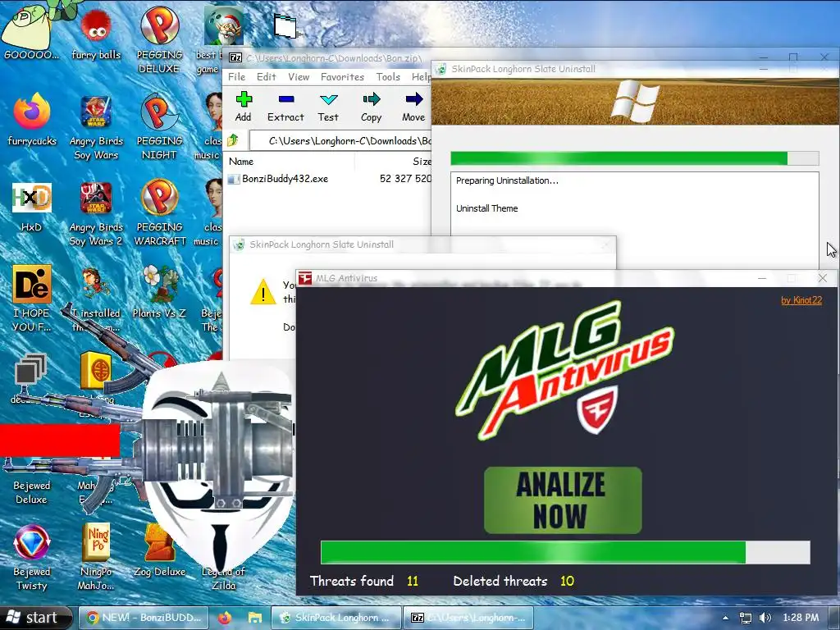Open the 7-Zip Tools menu
The height and width of the screenshot is (630, 840).
pos(388,76)
